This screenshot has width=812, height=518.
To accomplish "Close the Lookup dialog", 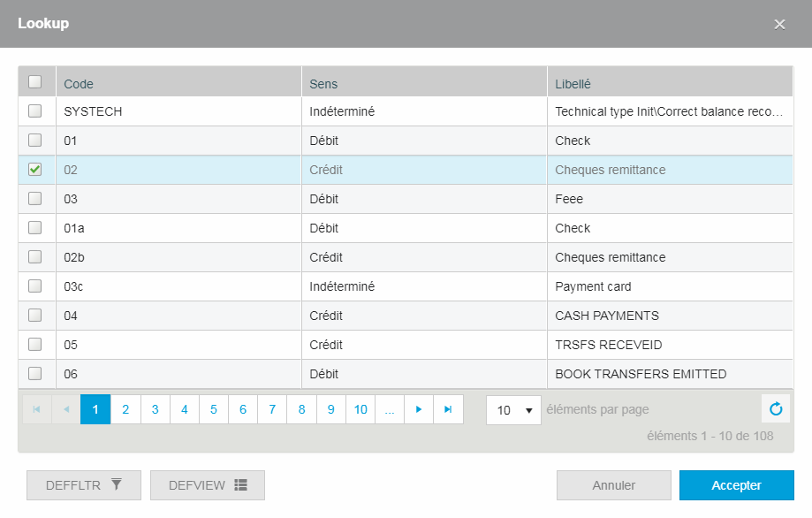I will pos(779,24).
